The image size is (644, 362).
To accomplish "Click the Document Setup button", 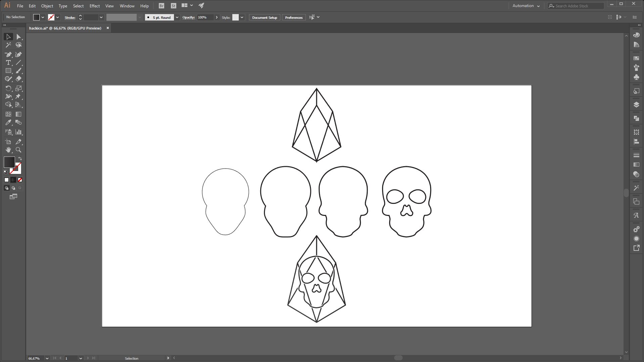I will click(x=265, y=17).
